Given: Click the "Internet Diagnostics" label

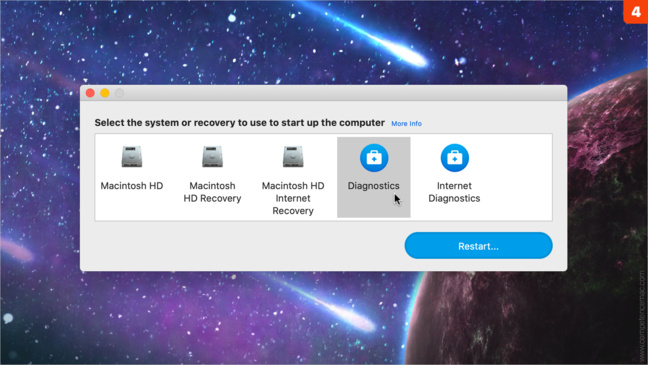Looking at the screenshot, I should point(454,192).
